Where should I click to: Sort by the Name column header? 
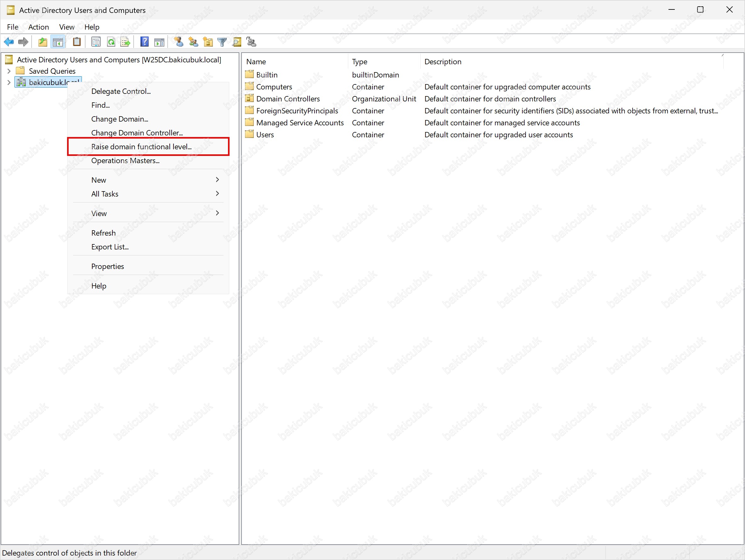point(295,62)
